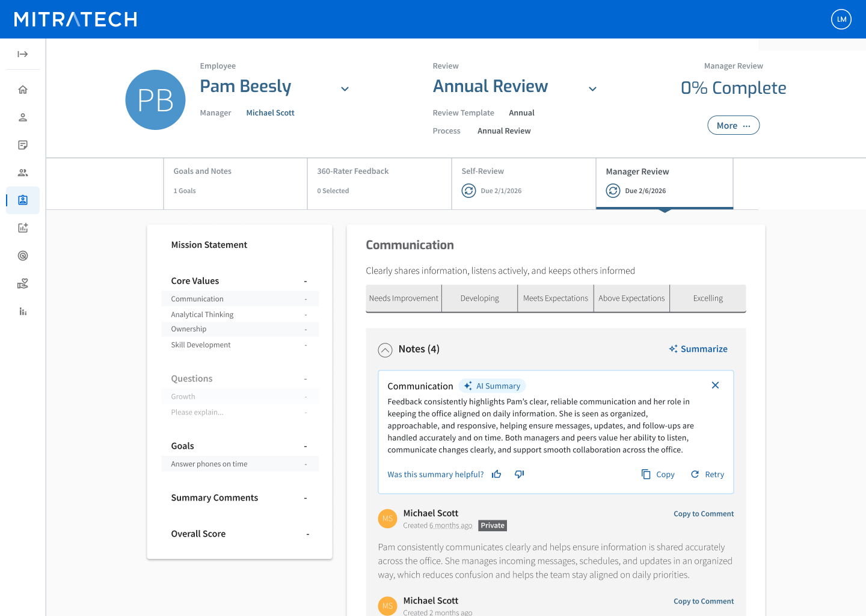Open manager Michael Scott link

(270, 112)
